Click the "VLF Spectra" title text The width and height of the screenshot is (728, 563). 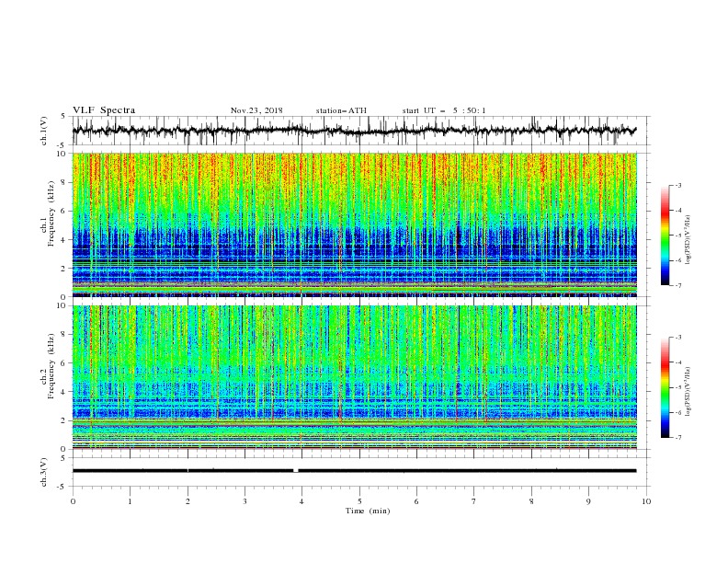click(x=104, y=110)
